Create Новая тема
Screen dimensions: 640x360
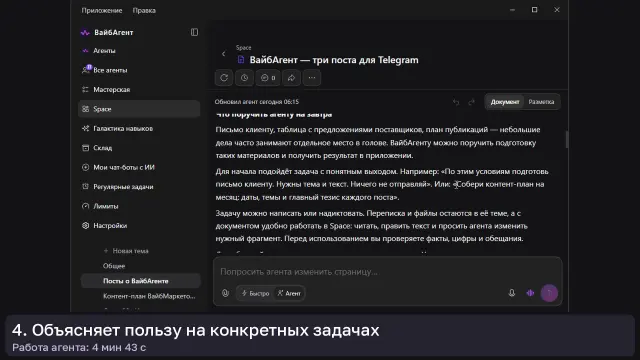pyautogui.click(x=127, y=251)
